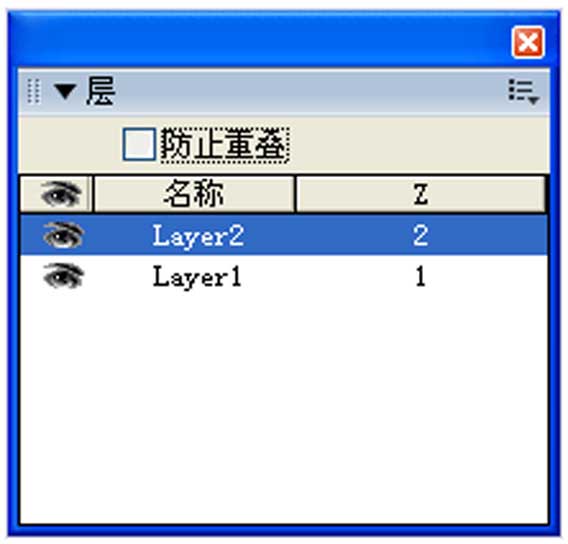Select the Layer1 name entry

click(197, 277)
